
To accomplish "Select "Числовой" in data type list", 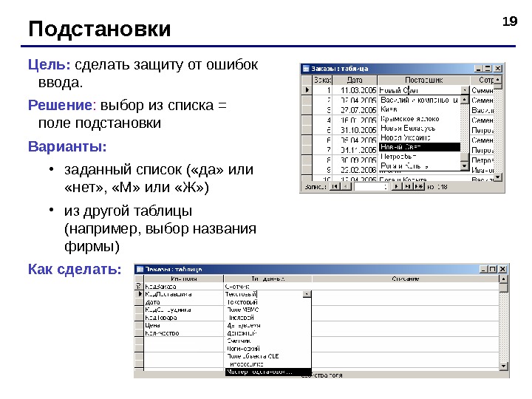I will [x=268, y=318].
